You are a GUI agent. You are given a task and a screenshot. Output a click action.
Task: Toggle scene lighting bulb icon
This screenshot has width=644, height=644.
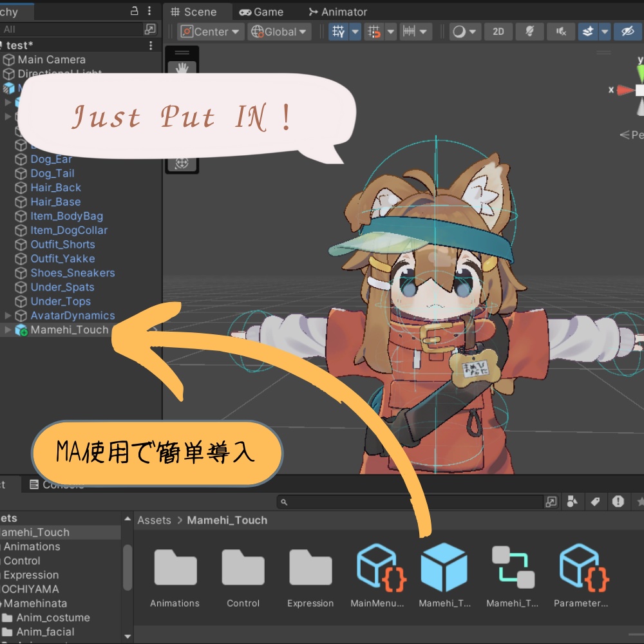(529, 32)
